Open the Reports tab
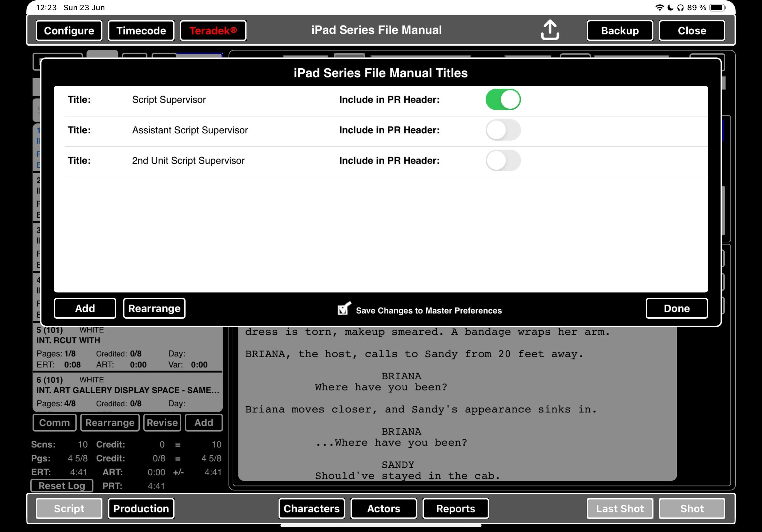762x532 pixels. (x=455, y=508)
